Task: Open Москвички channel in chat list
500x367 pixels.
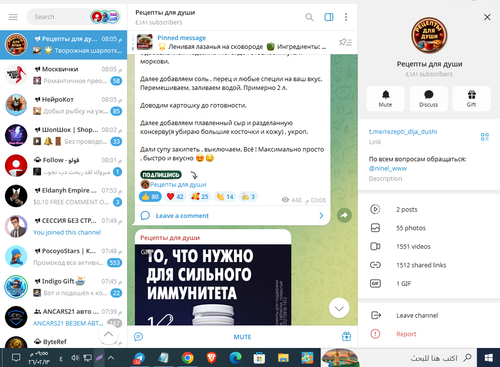Action: (63, 75)
